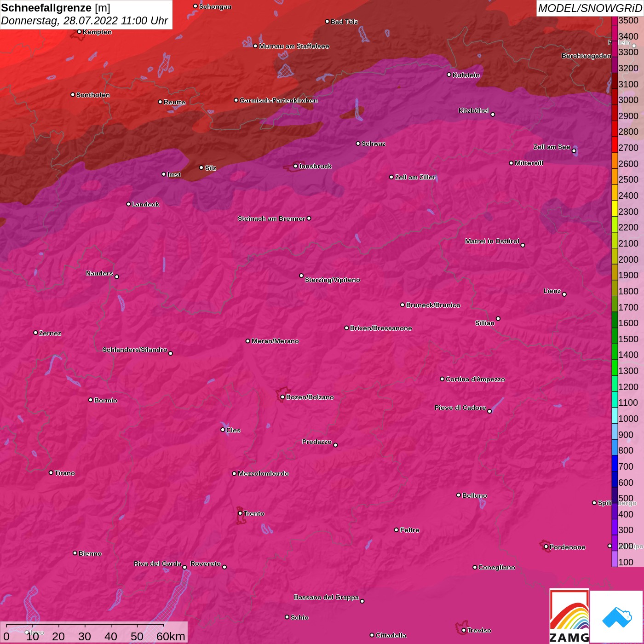The height and width of the screenshot is (644, 644).
Task: Click the 100 violet legend swatch
Action: (615, 559)
